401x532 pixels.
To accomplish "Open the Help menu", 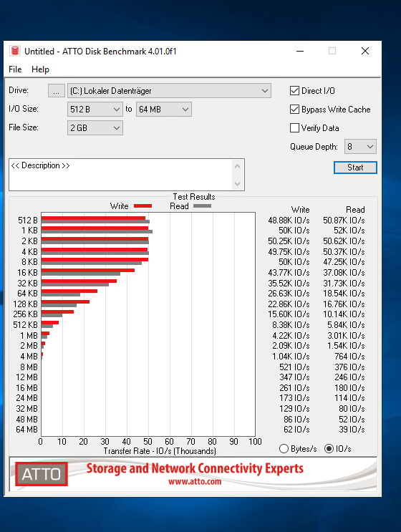I will coord(40,69).
